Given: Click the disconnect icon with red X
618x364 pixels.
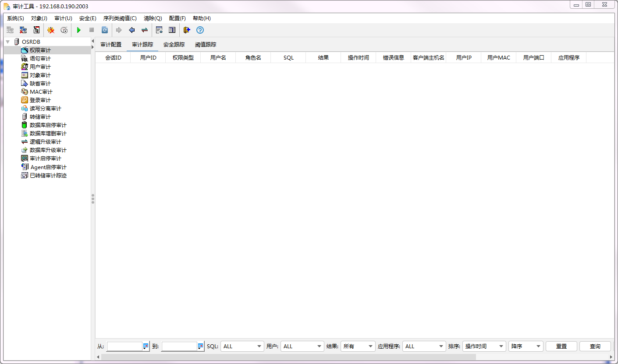Looking at the screenshot, I should click(x=23, y=30).
